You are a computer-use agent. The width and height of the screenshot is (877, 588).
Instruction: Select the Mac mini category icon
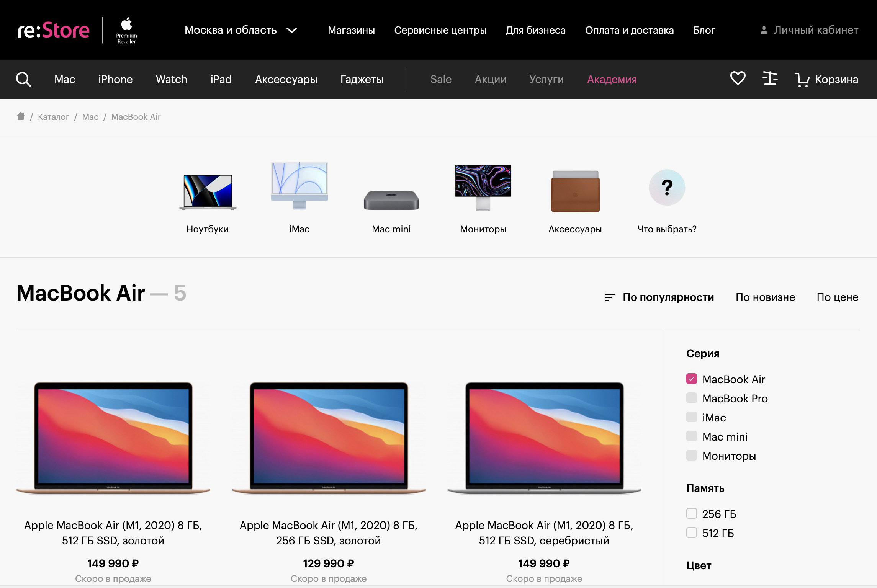click(x=391, y=200)
